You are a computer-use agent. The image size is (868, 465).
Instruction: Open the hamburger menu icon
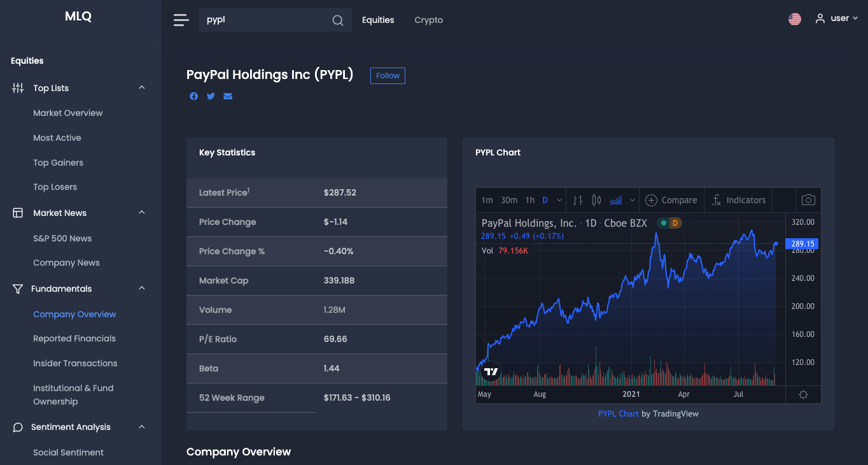pos(181,20)
